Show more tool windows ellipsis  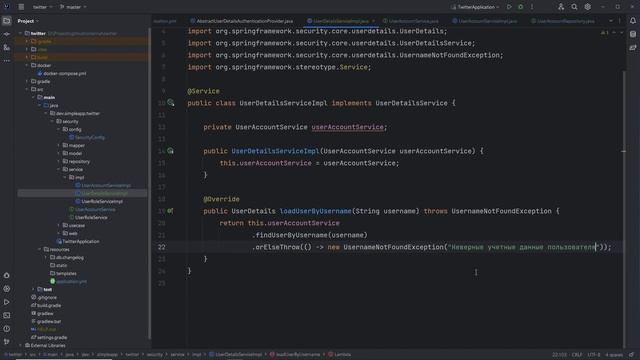tap(7, 60)
